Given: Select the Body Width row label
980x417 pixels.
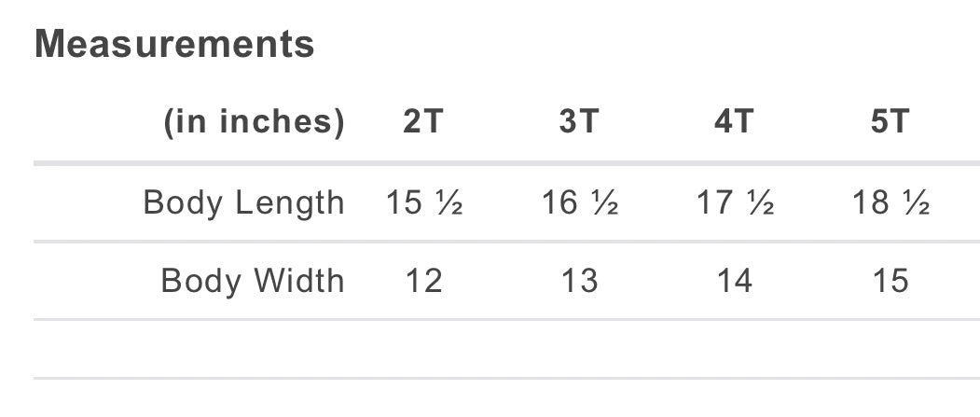Looking at the screenshot, I should click(x=253, y=280).
